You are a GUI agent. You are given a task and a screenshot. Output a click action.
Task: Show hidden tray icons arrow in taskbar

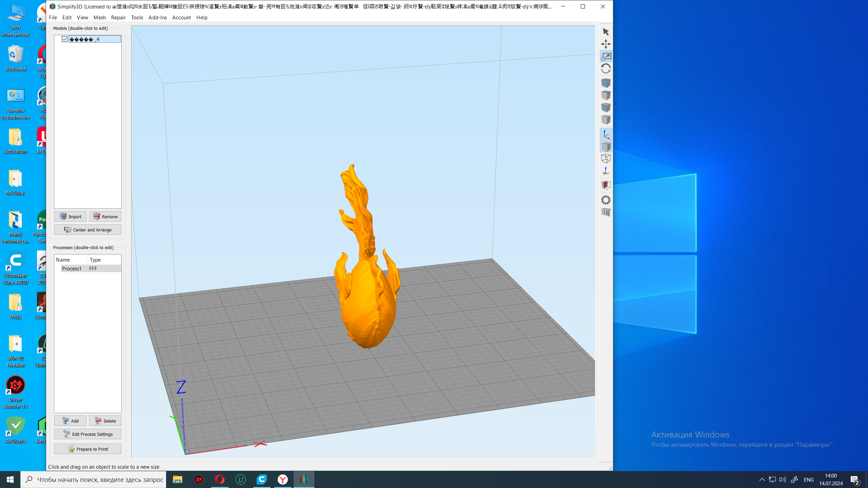(x=762, y=480)
